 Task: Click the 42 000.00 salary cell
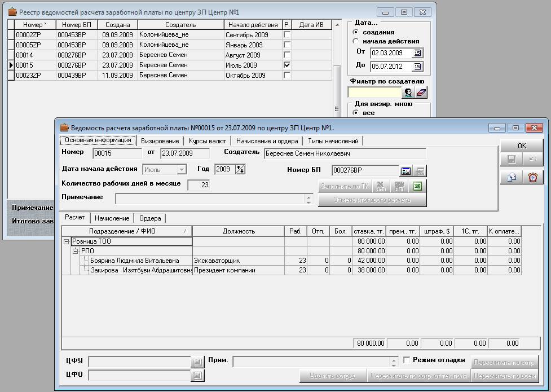click(369, 261)
